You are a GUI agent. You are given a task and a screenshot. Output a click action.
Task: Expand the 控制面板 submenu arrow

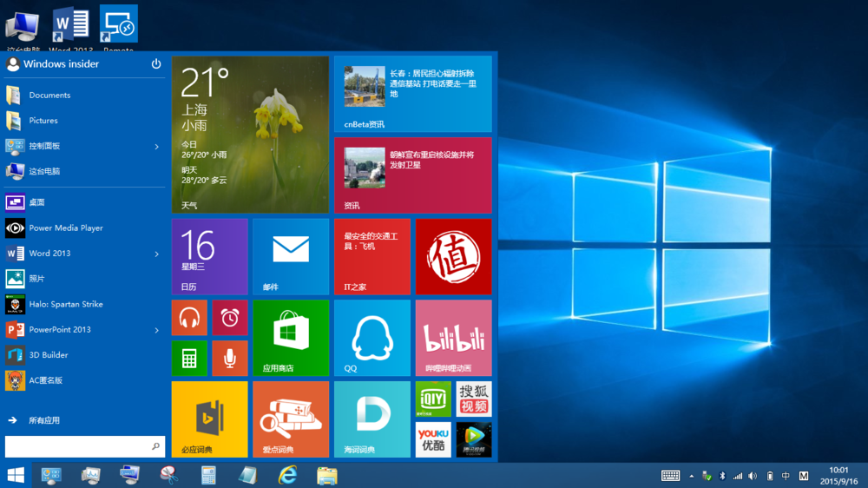tap(156, 147)
